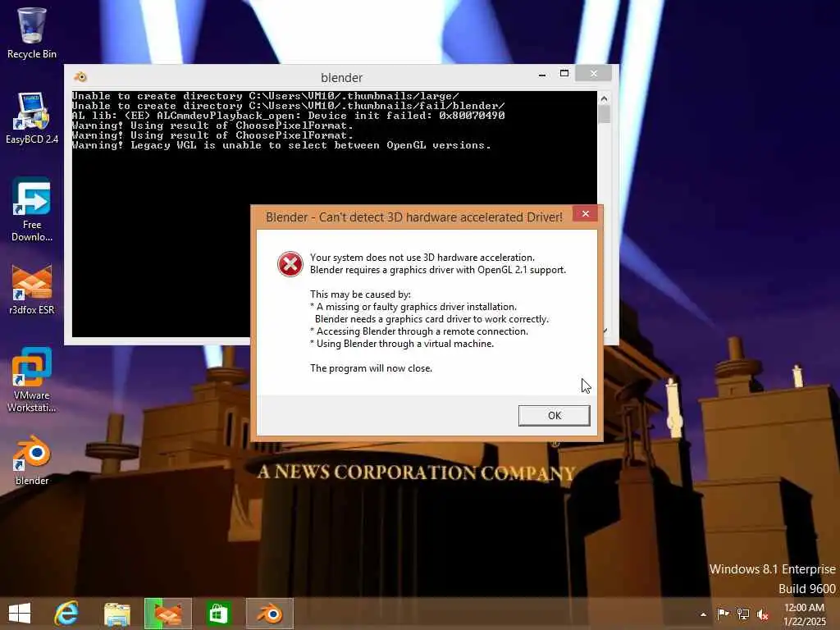Select the Free Download desktop shortcut
This screenshot has width=840, height=630.
[32, 209]
